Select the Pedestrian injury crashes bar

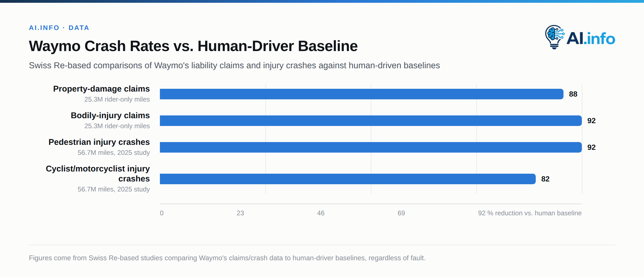(x=371, y=147)
